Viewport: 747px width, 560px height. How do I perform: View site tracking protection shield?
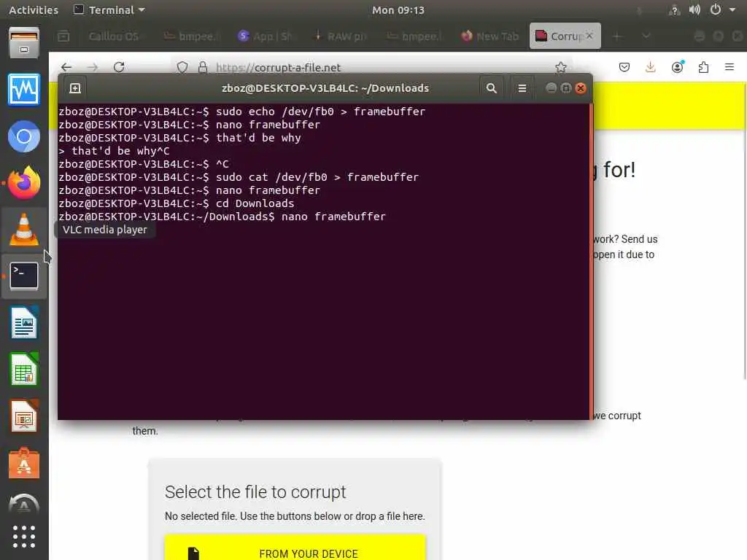click(x=182, y=67)
